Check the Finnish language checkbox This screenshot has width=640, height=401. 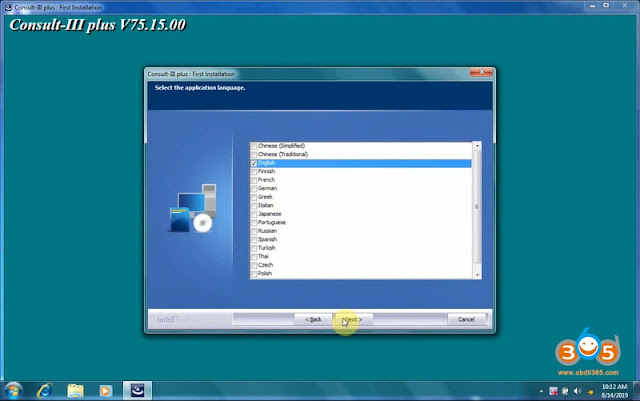[254, 172]
